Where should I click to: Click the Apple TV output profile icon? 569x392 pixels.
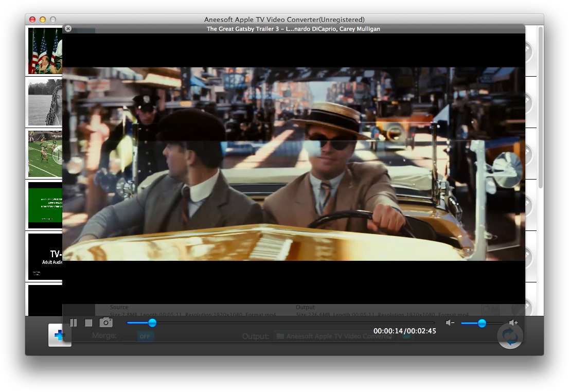coord(491,310)
